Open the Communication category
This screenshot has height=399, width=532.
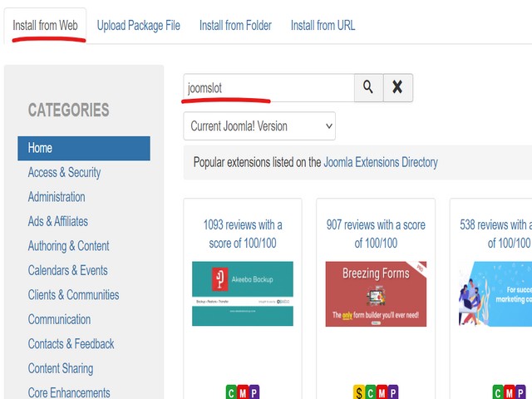coord(59,319)
